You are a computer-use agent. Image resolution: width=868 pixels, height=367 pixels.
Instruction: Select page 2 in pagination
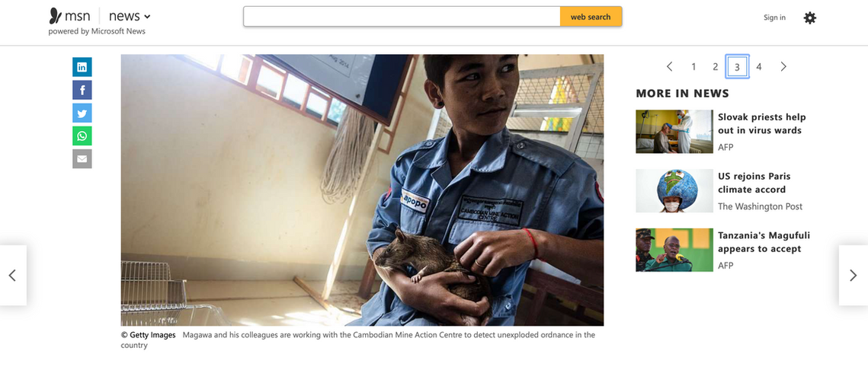[x=716, y=67]
